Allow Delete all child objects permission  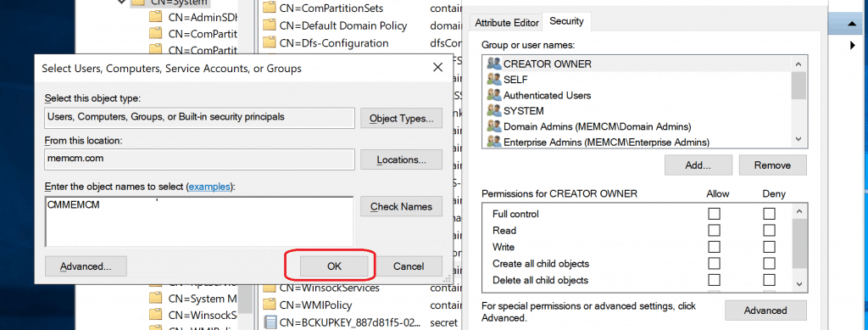714,280
